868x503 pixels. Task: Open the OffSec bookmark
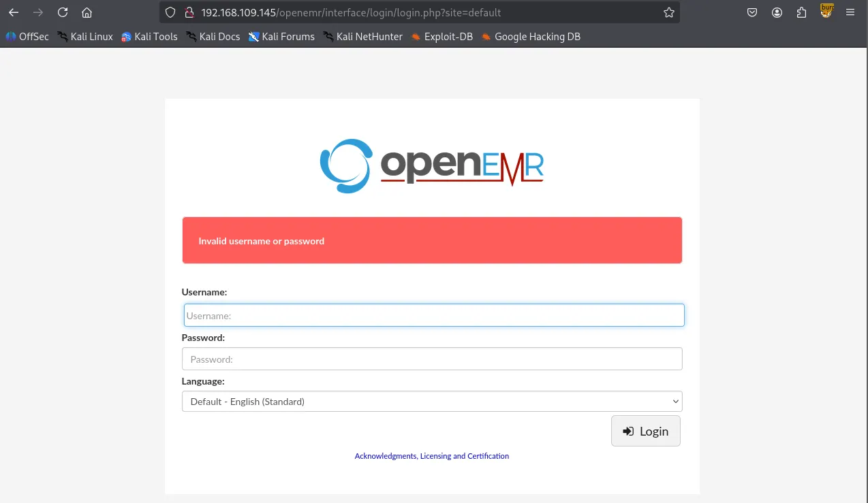click(27, 37)
